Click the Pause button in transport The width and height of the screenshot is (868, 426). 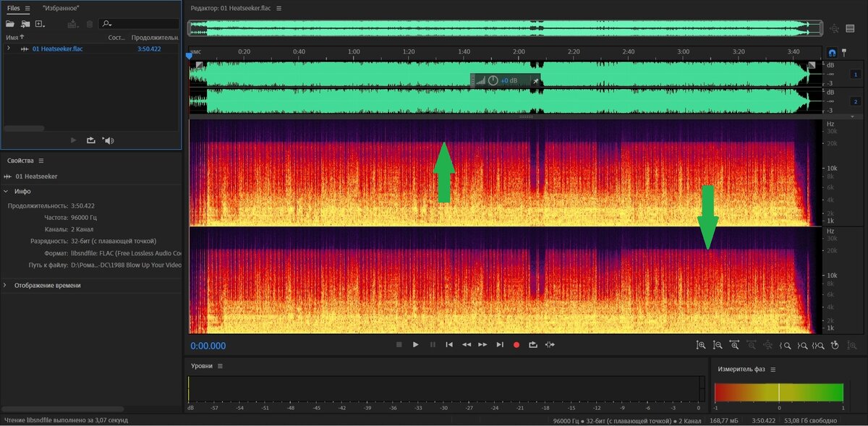pyautogui.click(x=433, y=345)
